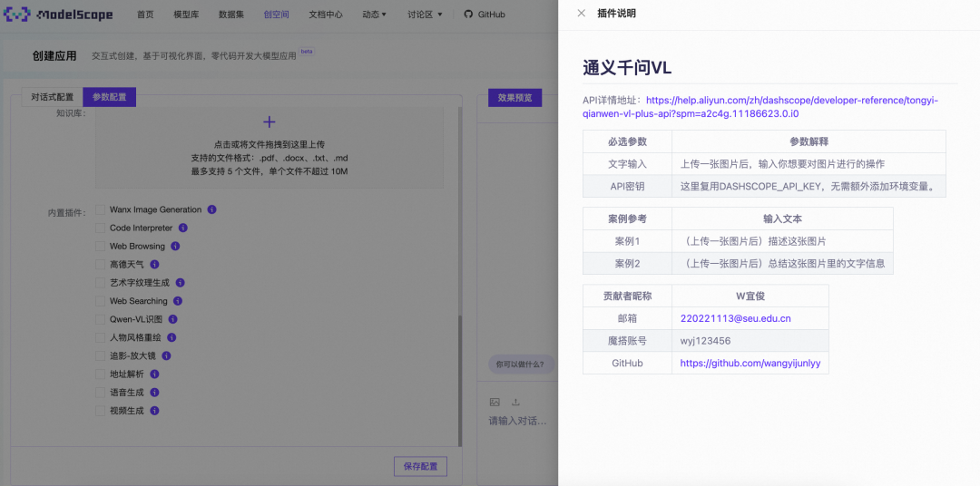Show info icon next to 语音生成

[x=154, y=393]
